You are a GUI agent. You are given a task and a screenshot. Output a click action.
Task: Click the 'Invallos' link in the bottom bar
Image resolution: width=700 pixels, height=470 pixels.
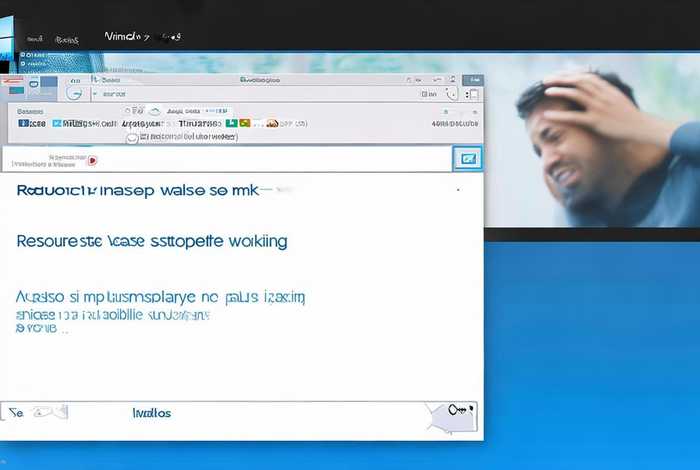pos(152,412)
